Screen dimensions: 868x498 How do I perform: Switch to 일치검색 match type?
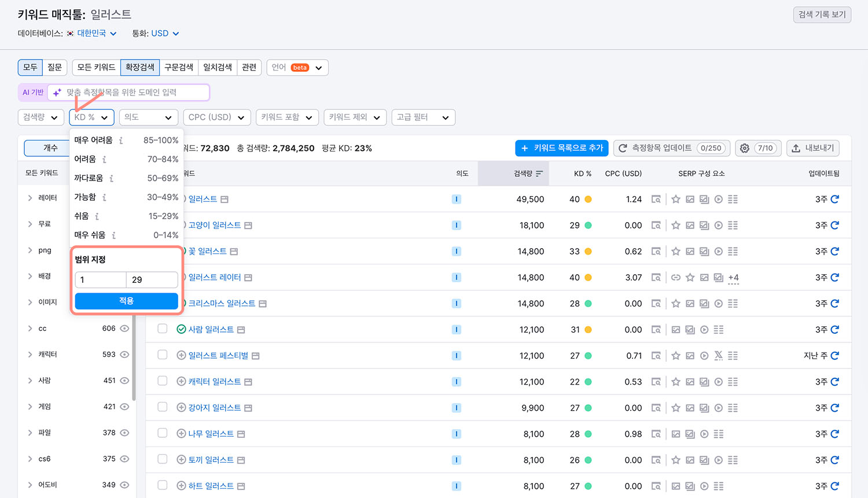[x=218, y=68]
